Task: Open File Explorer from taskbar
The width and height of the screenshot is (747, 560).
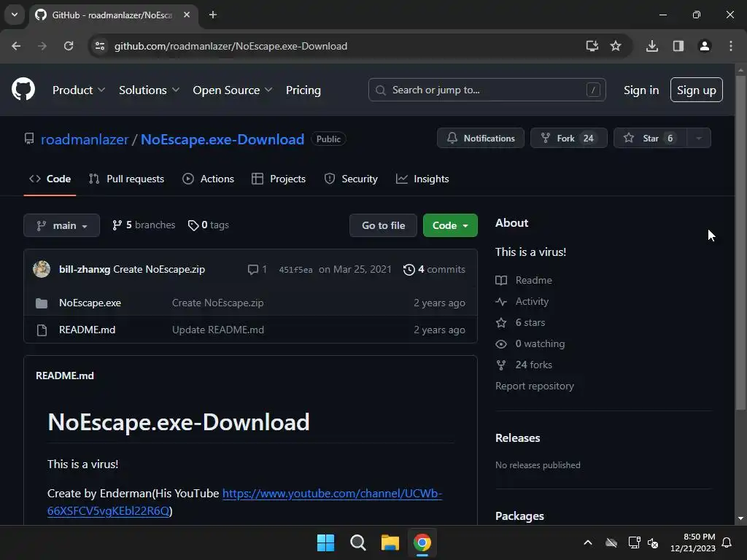Action: 390,542
